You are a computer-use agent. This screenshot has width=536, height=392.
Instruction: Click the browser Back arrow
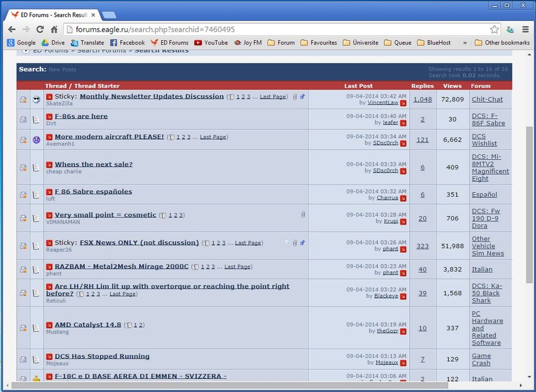coord(12,29)
